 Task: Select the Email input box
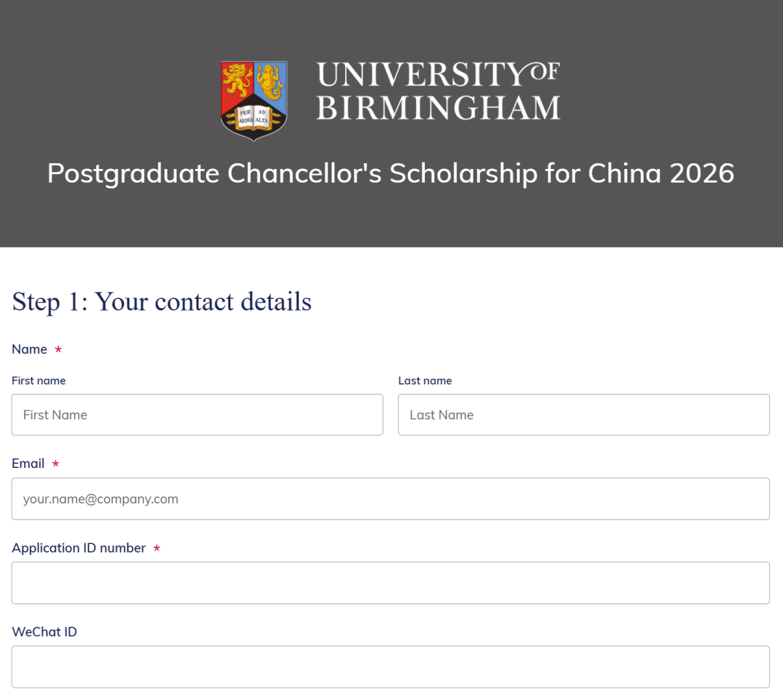(390, 498)
